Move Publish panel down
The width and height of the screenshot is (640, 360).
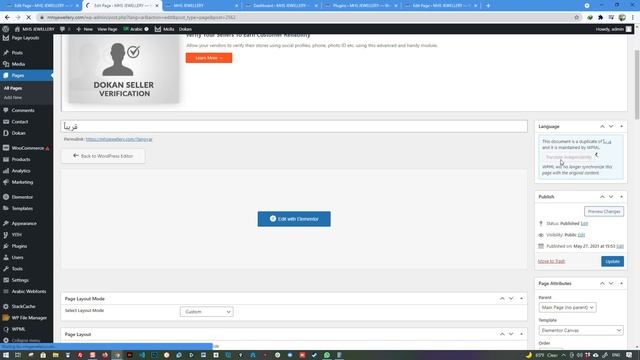click(611, 197)
